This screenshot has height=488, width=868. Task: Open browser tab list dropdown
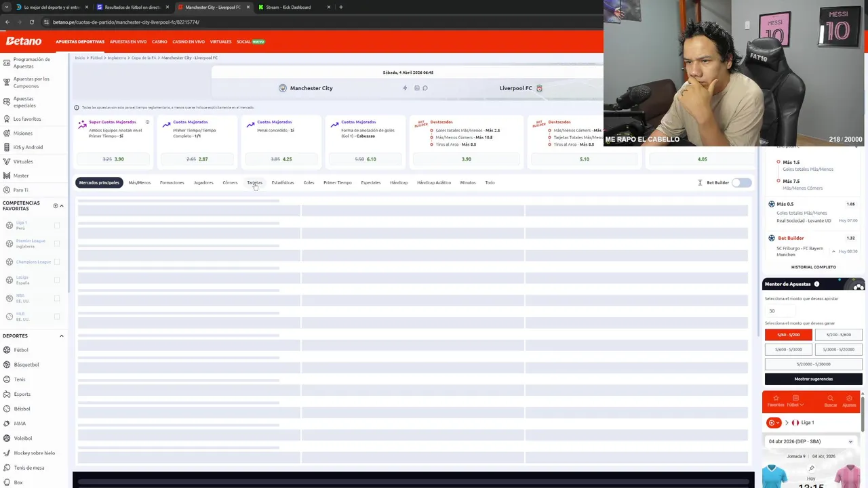tap(7, 7)
